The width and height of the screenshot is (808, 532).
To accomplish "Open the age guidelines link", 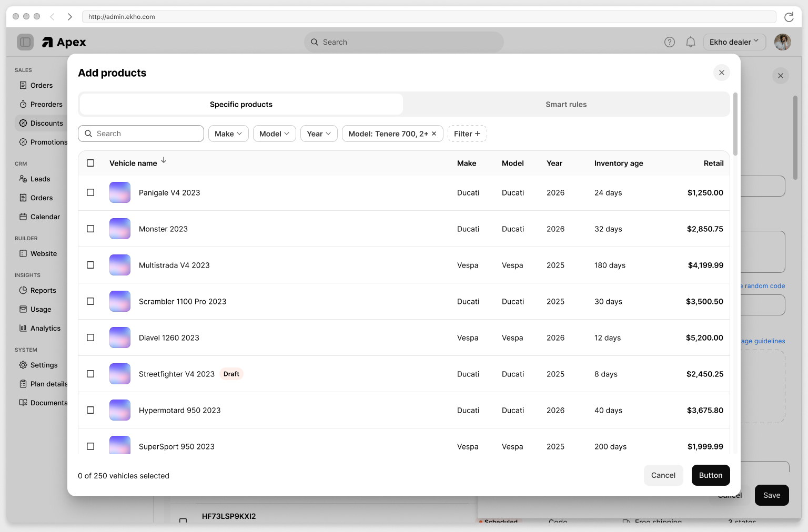I will 763,341.
